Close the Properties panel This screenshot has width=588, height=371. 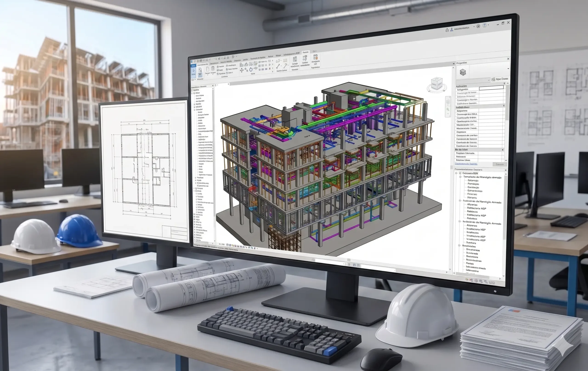(508, 59)
